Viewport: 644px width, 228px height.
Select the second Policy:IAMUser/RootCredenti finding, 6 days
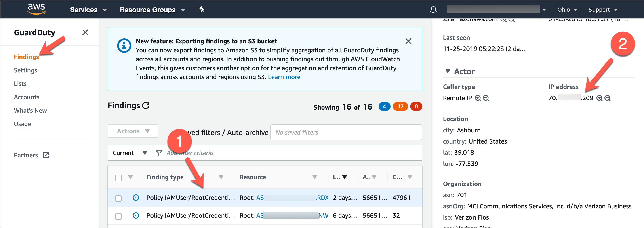[191, 216]
